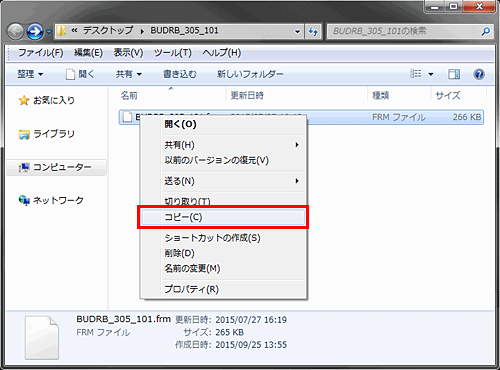Click the file thumbnail in details pane

(42, 337)
